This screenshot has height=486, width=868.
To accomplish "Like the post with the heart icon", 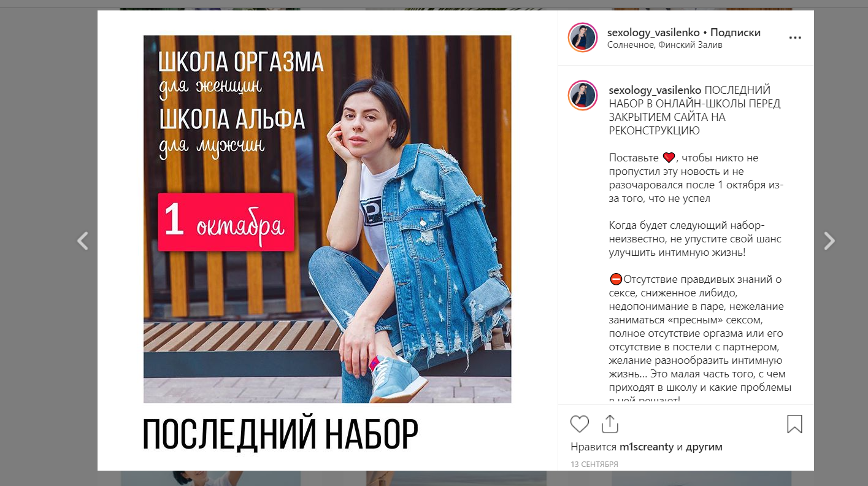I will [580, 424].
